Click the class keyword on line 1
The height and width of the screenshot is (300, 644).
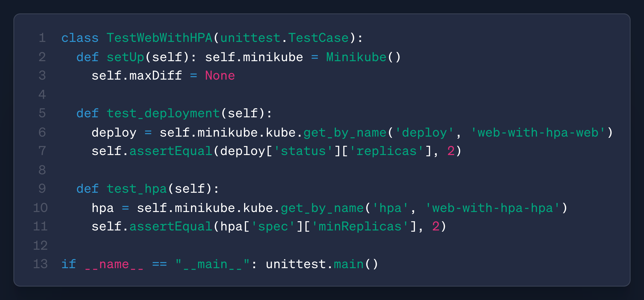point(80,38)
